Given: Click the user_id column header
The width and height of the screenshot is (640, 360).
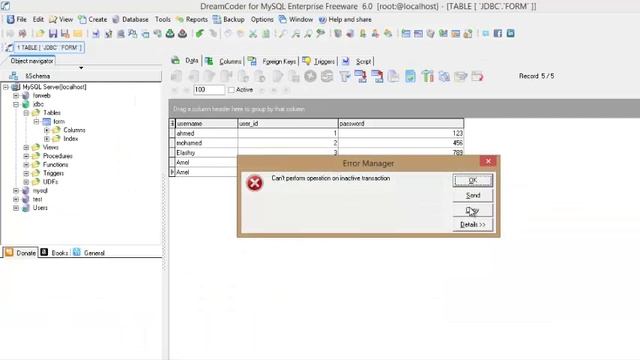Looking at the screenshot, I should pyautogui.click(x=288, y=123).
